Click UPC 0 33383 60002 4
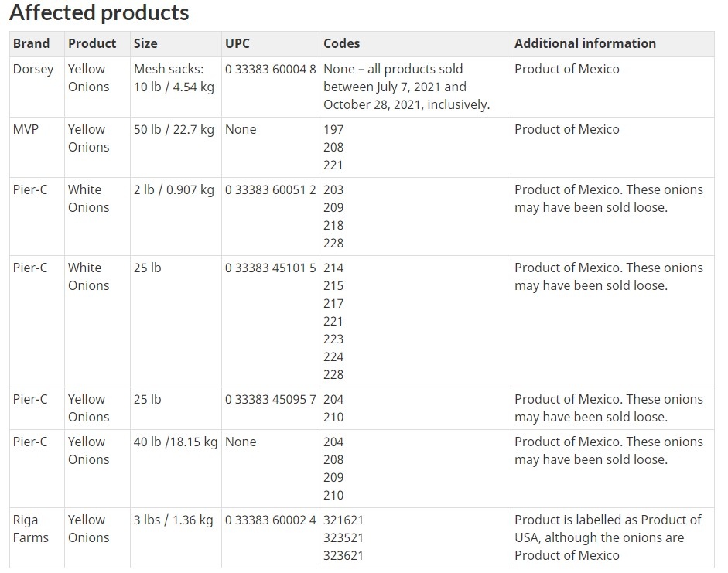The height and width of the screenshot is (573, 728). pyautogui.click(x=271, y=520)
